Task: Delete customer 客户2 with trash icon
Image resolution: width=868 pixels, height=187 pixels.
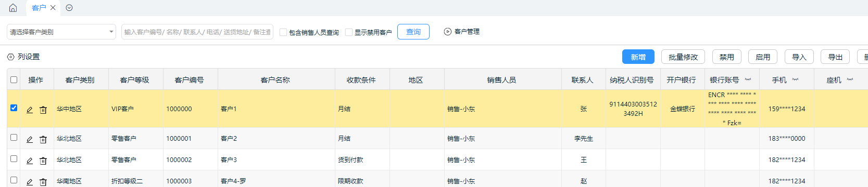Action: (x=43, y=139)
